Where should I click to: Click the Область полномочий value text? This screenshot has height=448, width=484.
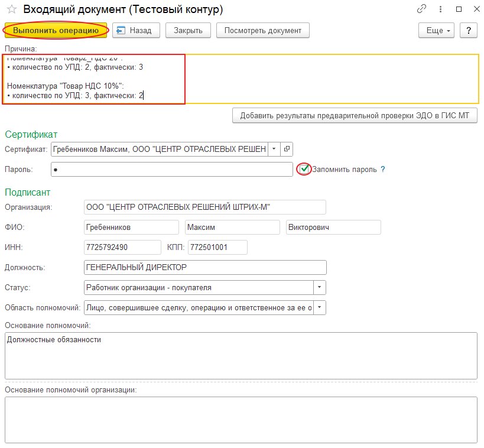point(199,307)
